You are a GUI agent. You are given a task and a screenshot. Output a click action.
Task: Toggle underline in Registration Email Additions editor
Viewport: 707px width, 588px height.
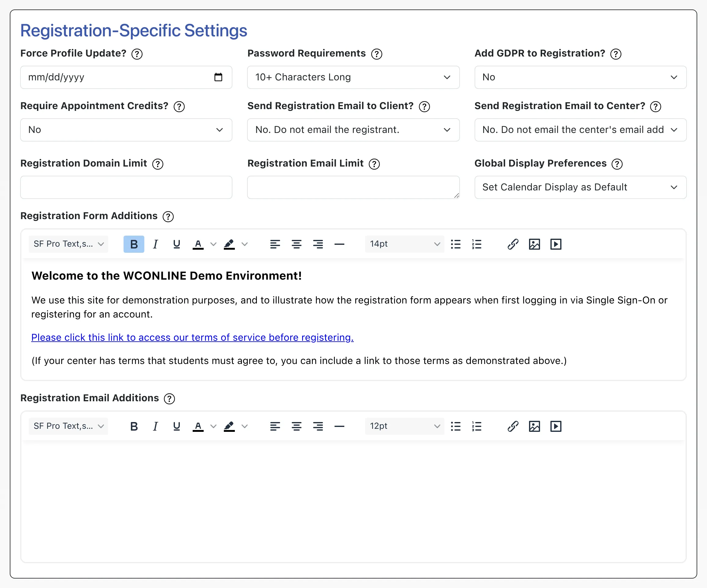point(176,426)
